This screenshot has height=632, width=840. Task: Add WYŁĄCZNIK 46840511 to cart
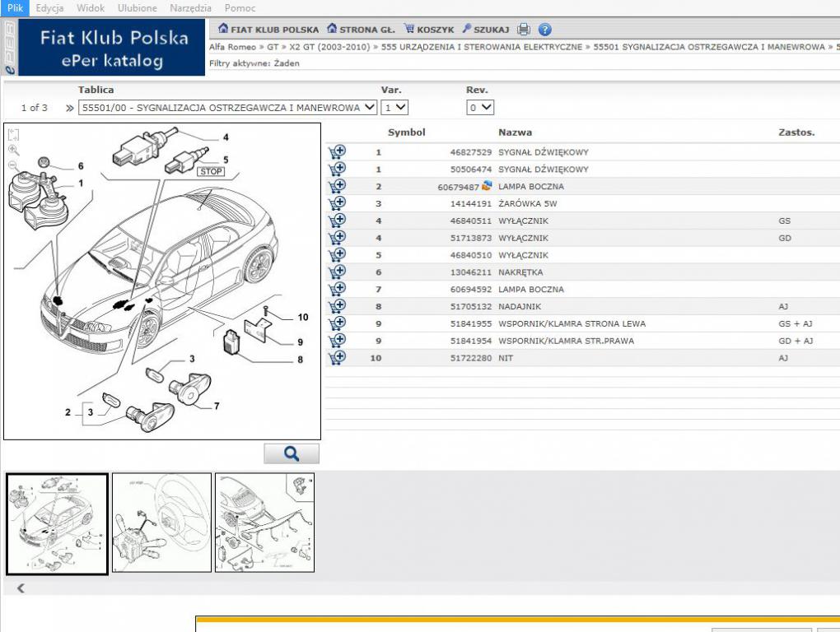click(x=337, y=221)
